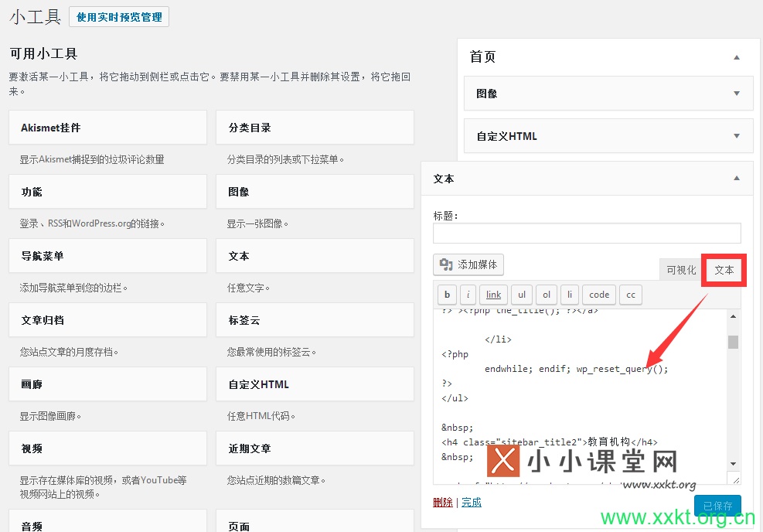The image size is (763, 532).
Task: Apply bold with the b button
Action: 447,295
